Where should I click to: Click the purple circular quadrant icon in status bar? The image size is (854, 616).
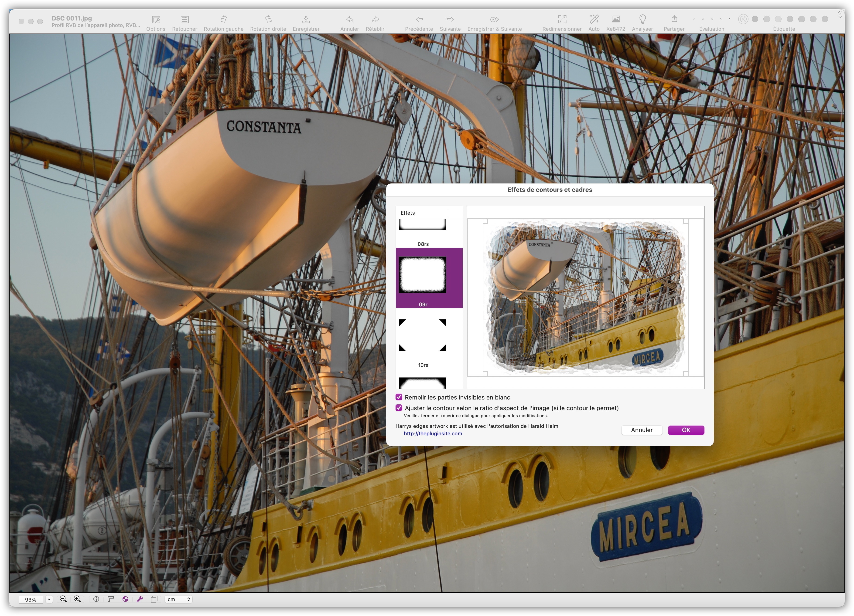pos(125,599)
